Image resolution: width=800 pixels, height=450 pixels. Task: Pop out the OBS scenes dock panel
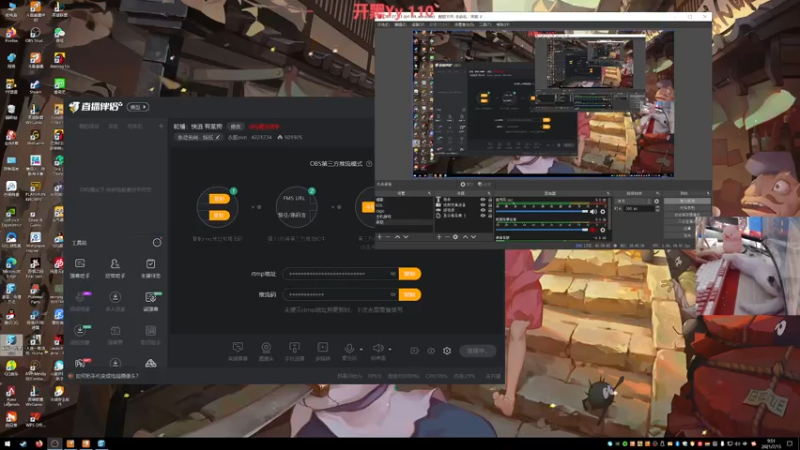click(x=429, y=193)
